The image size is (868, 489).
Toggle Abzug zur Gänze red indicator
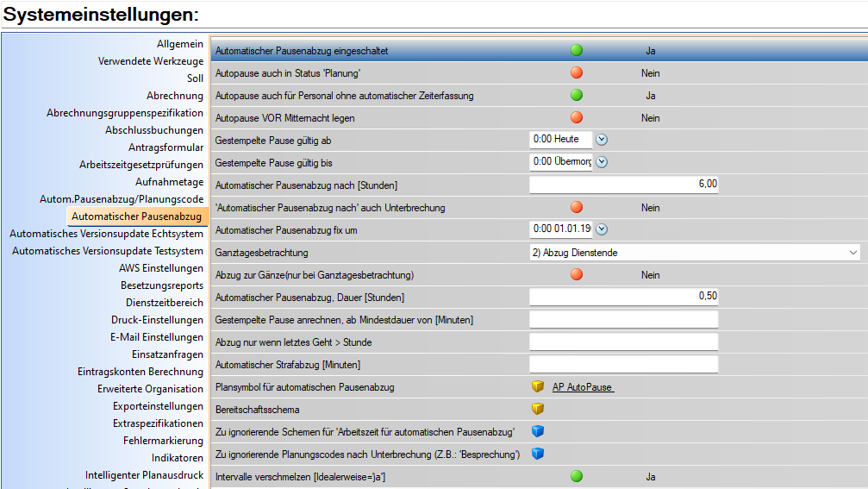point(577,275)
